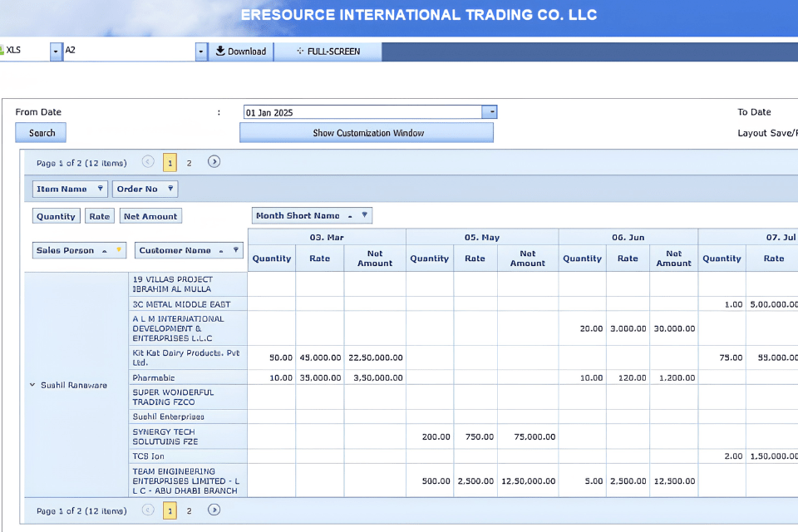Toggle Customer Name sort order arrow

pos(221,251)
